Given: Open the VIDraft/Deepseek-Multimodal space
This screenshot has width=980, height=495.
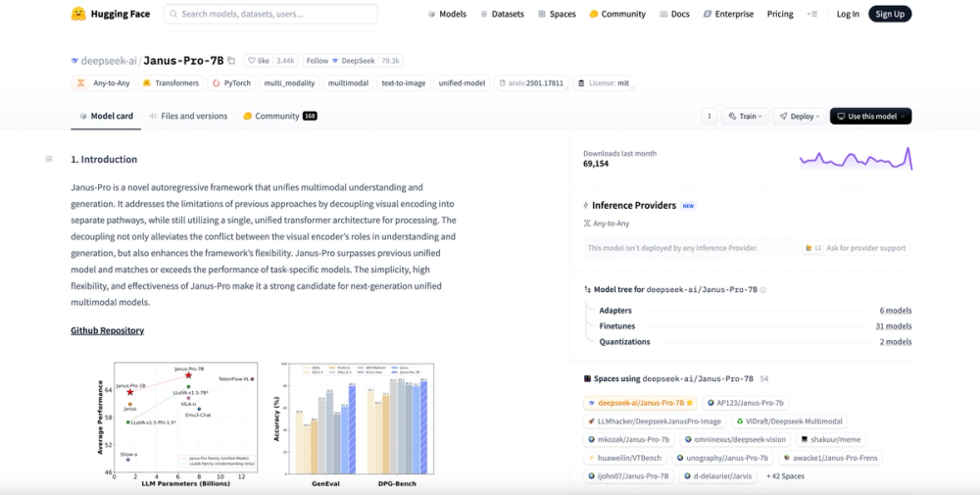Looking at the screenshot, I should tap(789, 421).
